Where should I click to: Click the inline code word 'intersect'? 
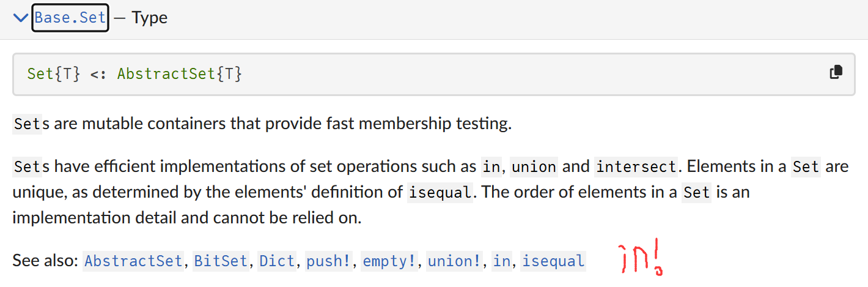636,166
